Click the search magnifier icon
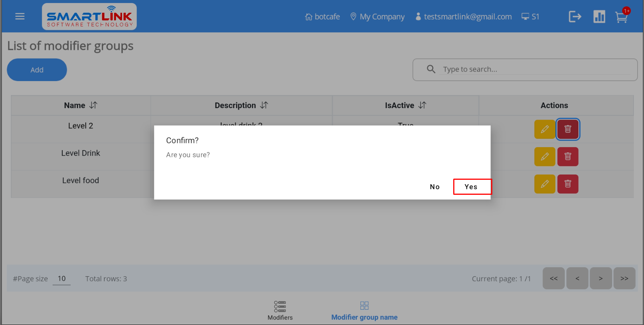This screenshot has width=644, height=325. coord(431,69)
